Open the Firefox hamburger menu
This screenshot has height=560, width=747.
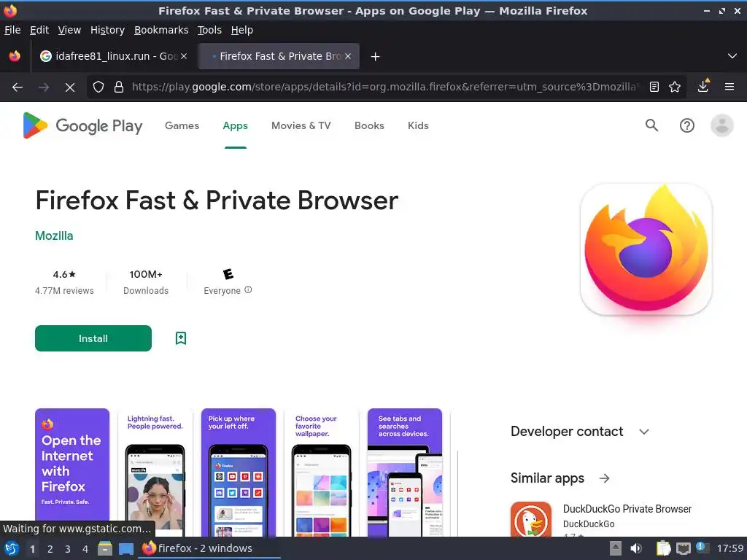tap(729, 87)
